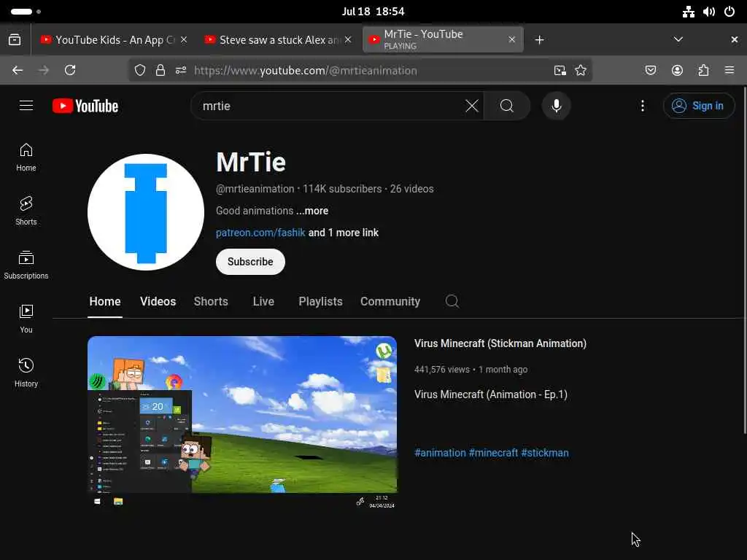Open the Firefox account icon

pyautogui.click(x=677, y=71)
